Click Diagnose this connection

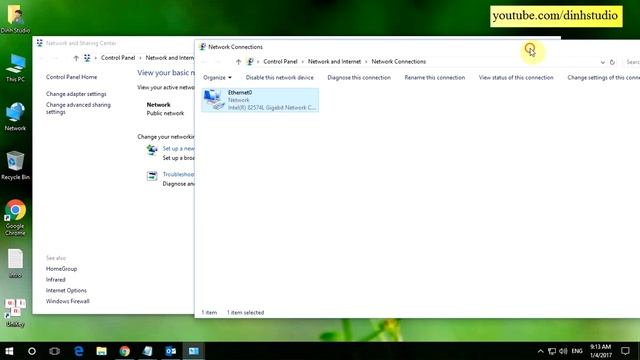point(359,78)
